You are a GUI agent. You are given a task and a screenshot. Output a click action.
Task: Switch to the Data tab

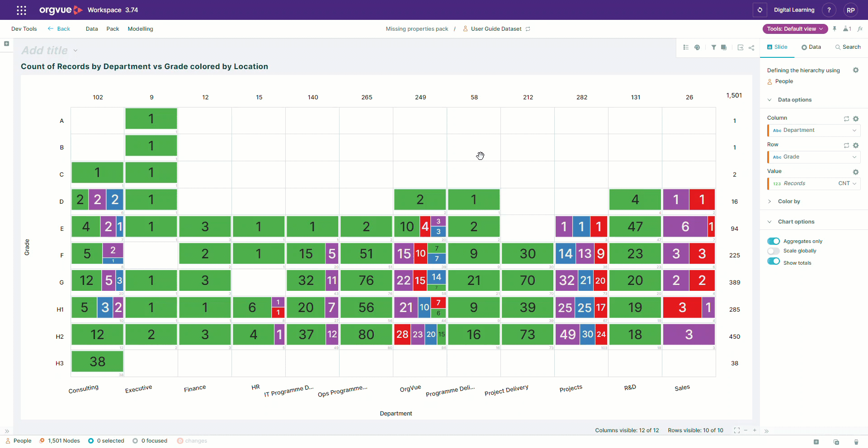(811, 47)
